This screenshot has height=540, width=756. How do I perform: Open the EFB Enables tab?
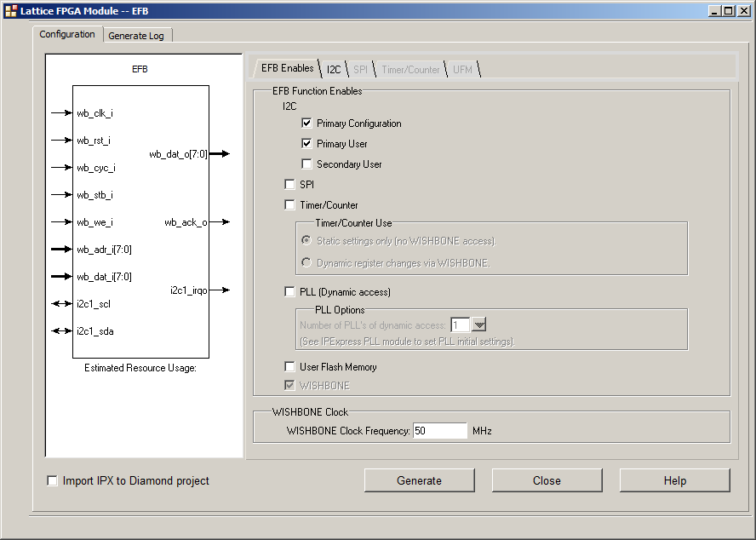point(288,68)
